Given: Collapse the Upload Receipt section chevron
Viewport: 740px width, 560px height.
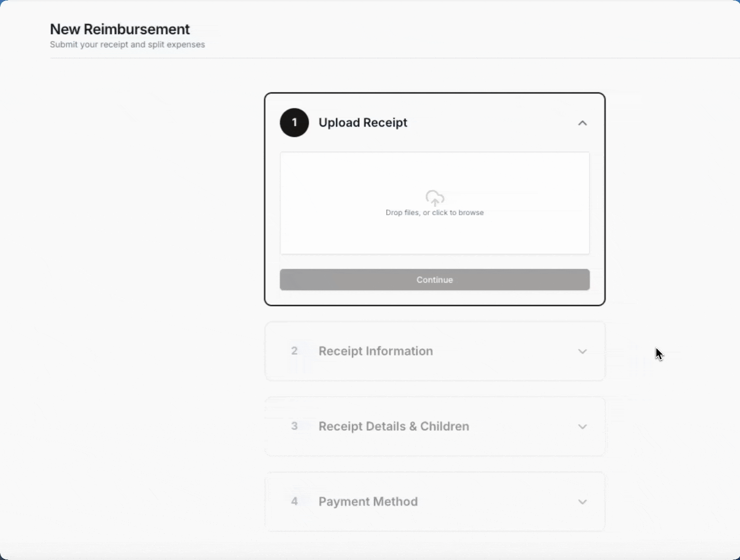Looking at the screenshot, I should point(582,123).
